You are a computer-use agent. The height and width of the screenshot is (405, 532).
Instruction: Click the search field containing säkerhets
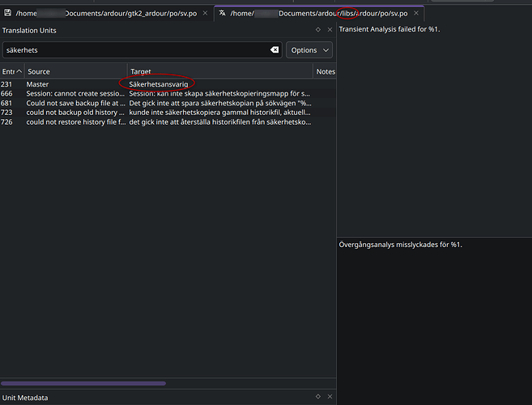[143, 50]
